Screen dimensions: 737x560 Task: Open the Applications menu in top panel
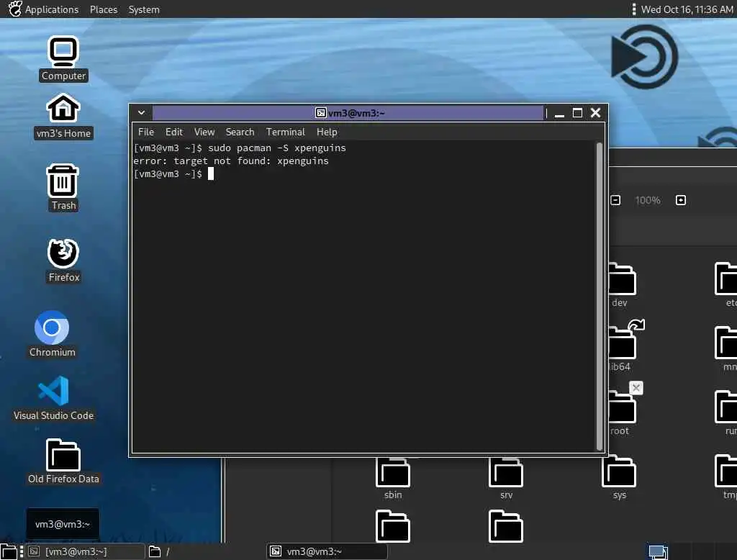52,9
